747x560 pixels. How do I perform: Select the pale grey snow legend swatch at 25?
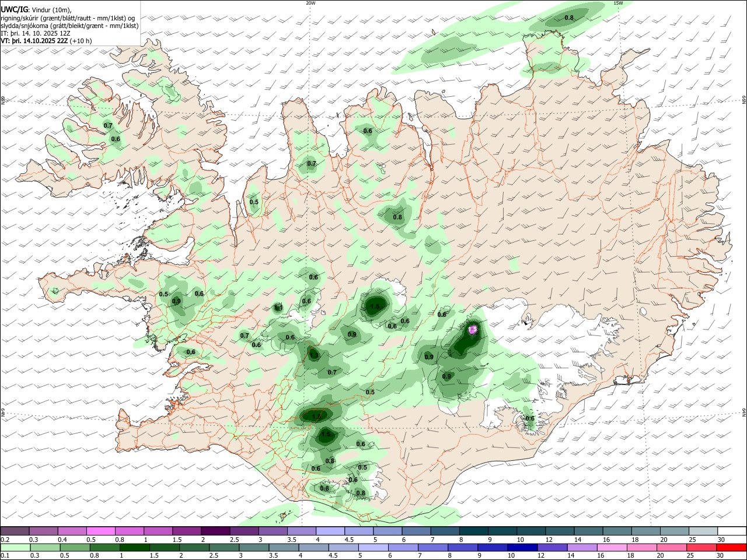pyautogui.click(x=703, y=531)
